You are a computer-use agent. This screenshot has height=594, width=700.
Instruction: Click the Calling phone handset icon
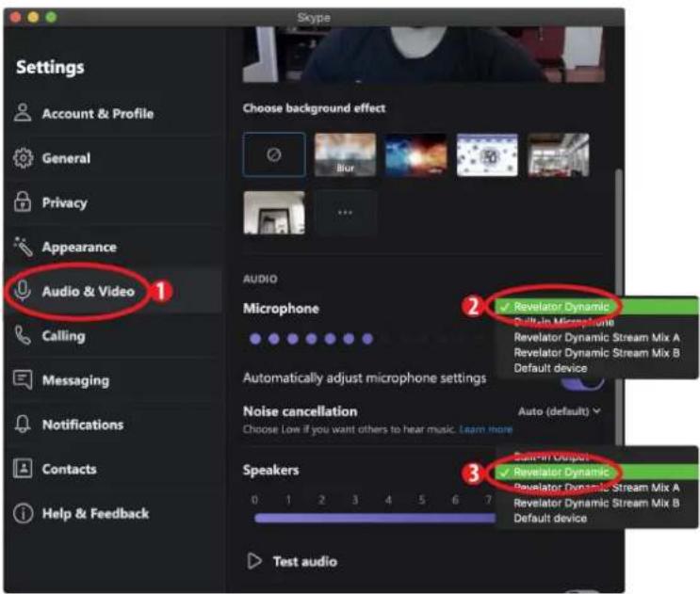pos(23,335)
